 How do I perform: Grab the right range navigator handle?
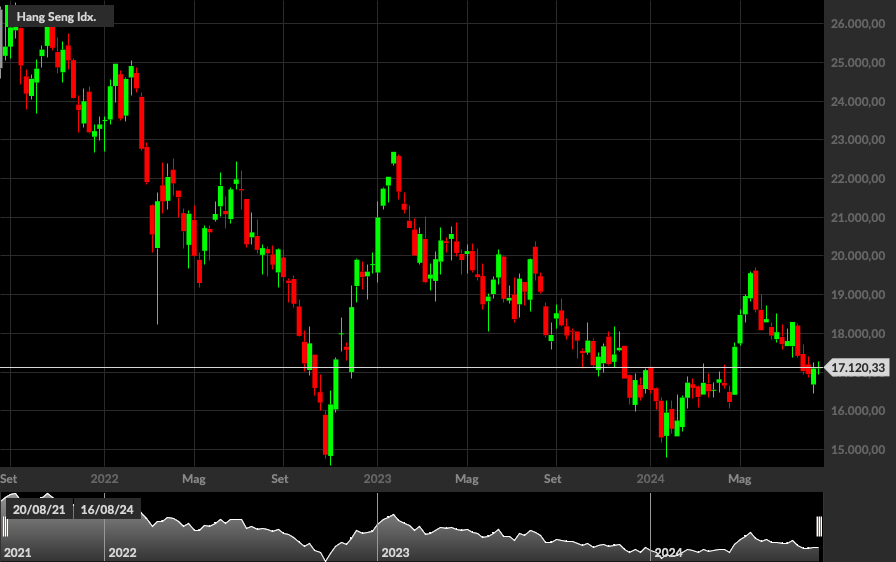coord(819,526)
